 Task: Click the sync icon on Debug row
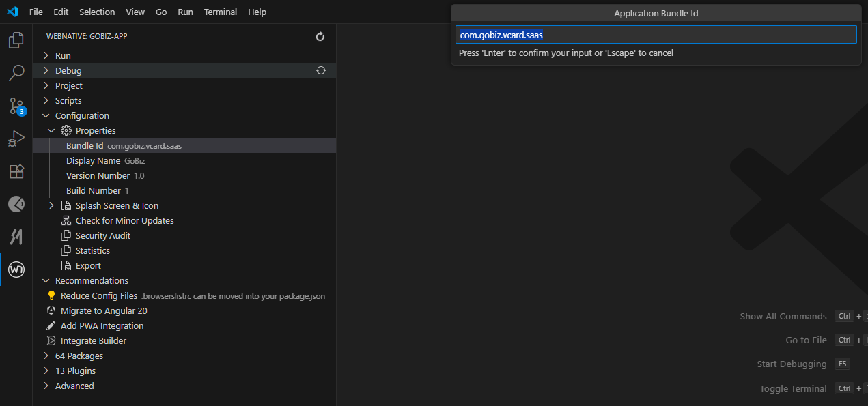[x=321, y=70]
